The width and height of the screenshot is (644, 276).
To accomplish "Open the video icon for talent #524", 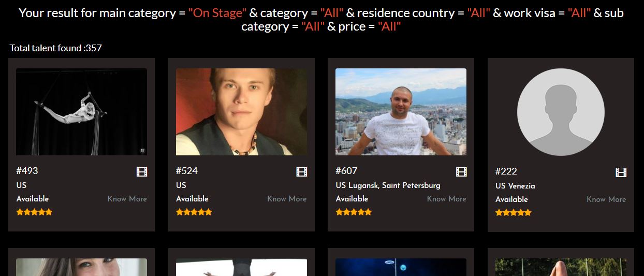I will [301, 172].
